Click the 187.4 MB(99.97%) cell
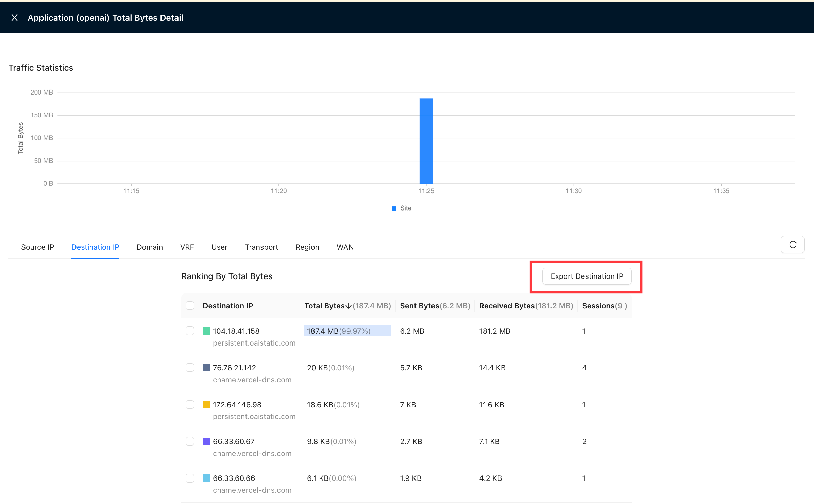Screen dimensions: 814x504 click(347, 331)
